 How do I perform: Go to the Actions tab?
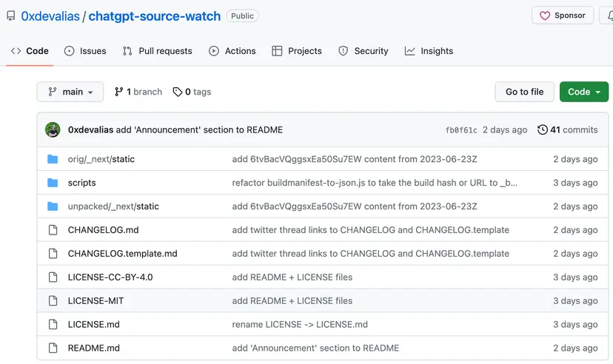coord(232,51)
